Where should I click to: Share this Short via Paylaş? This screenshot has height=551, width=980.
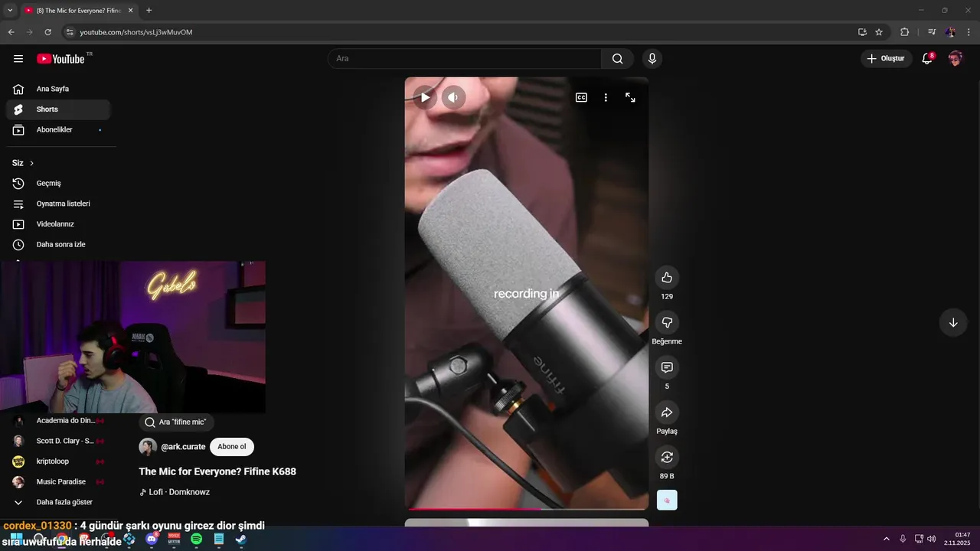click(667, 412)
